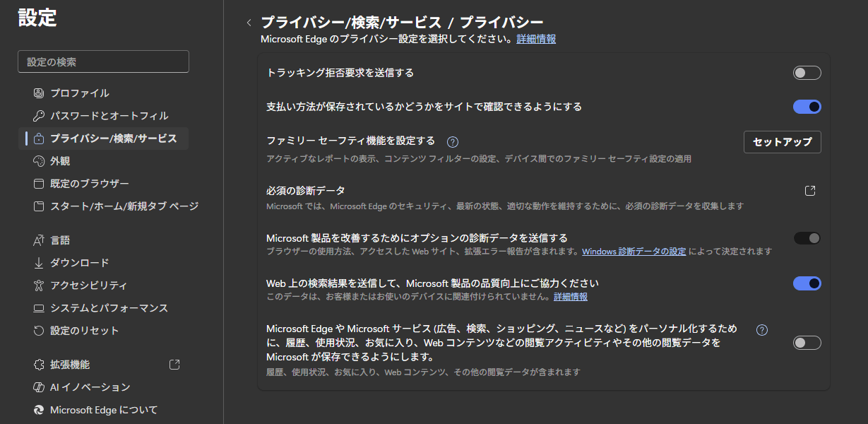This screenshot has width=868, height=424.
Task: Turn off Web 上の検索結果を送信 toggle
Action: click(x=807, y=283)
